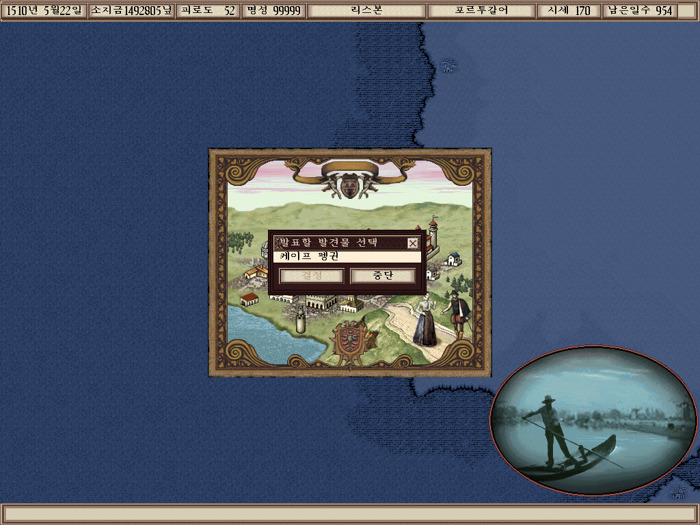Click the 발표할 발견물 선택 dialog title
700x525 pixels.
coord(329,243)
